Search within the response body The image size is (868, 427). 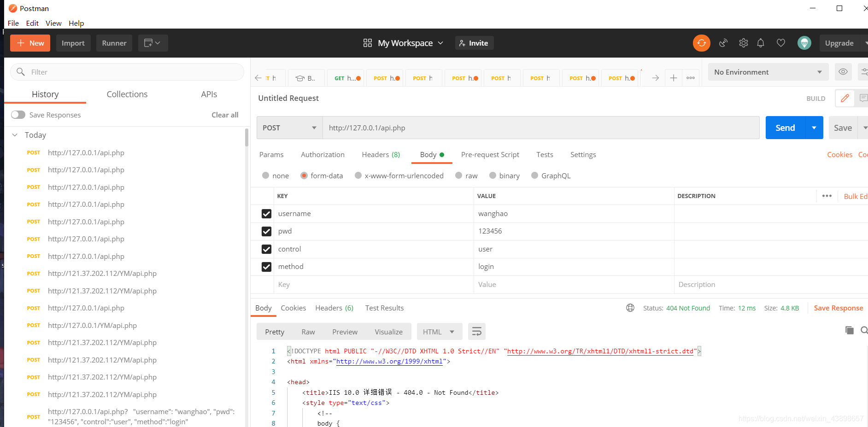[x=864, y=330]
